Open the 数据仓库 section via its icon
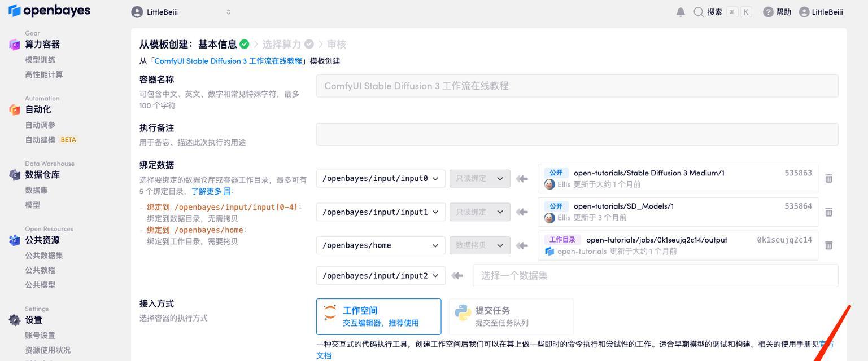 point(15,175)
